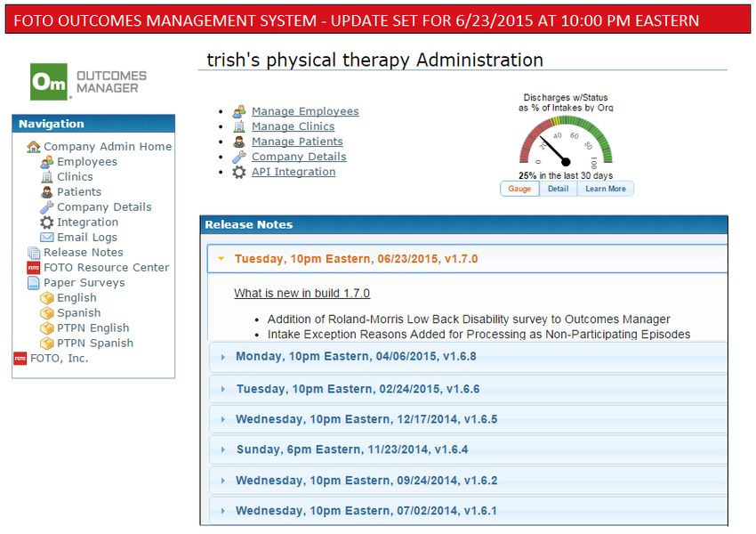This screenshot has height=534, width=756.
Task: Open FOTO Resource Center in navigation
Action: point(107,268)
